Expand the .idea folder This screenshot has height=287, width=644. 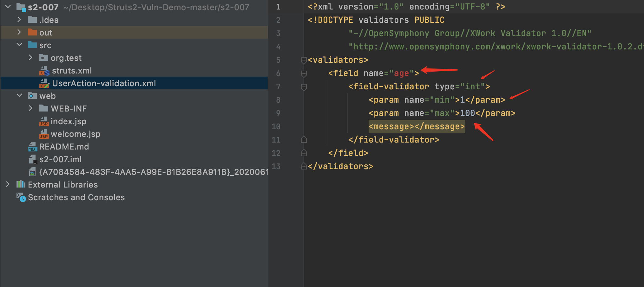click(x=19, y=20)
